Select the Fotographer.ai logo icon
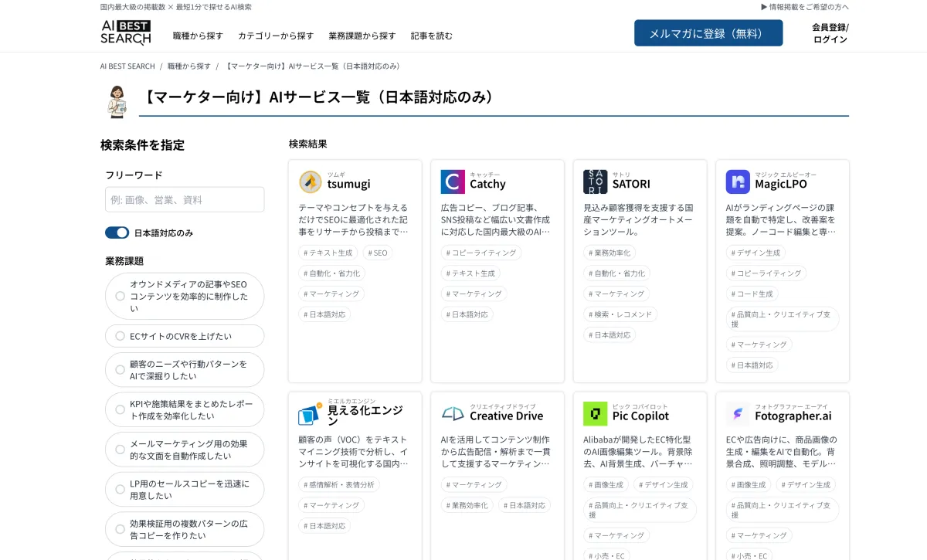927x560 pixels. [738, 414]
